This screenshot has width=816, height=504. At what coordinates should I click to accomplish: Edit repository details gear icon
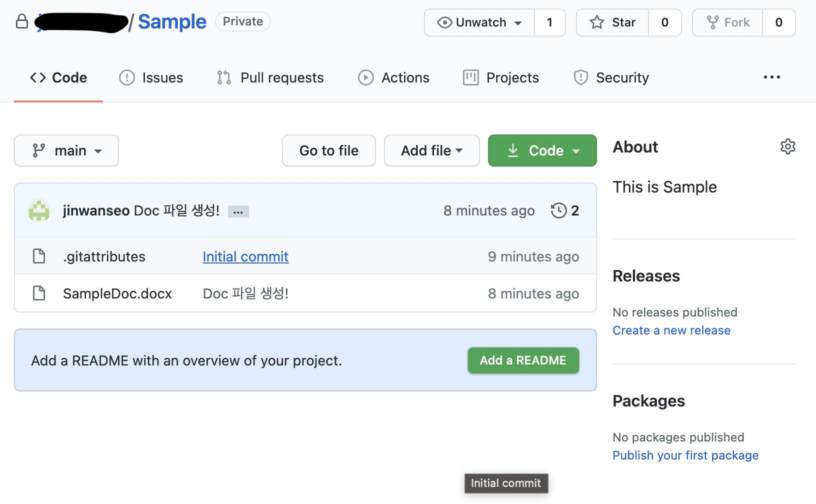tap(788, 146)
